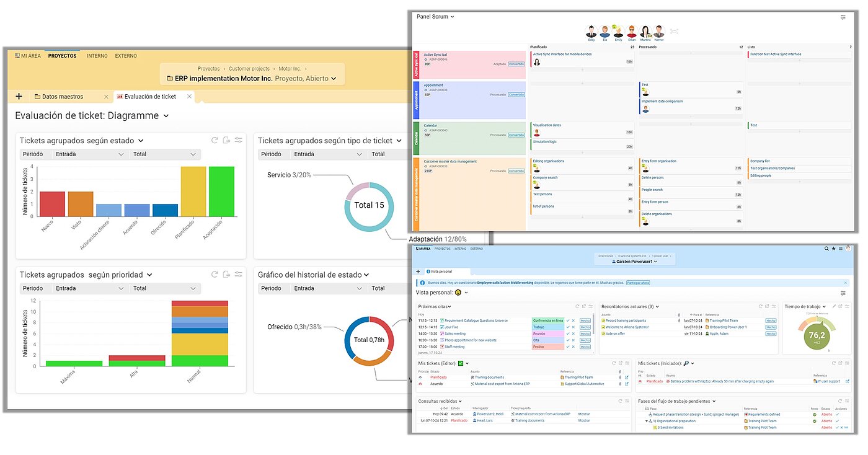
Task: Edit the Tiempo de trabajo widget with pencil icon
Action: (833, 306)
